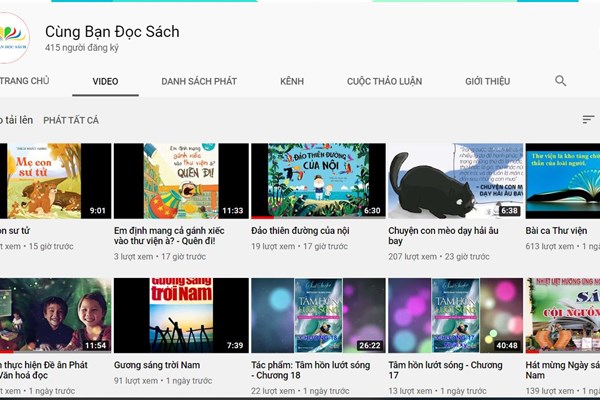The image size is (600, 400).
Task: Play the Chương 17 video thumbnail 40:48
Action: point(455,315)
